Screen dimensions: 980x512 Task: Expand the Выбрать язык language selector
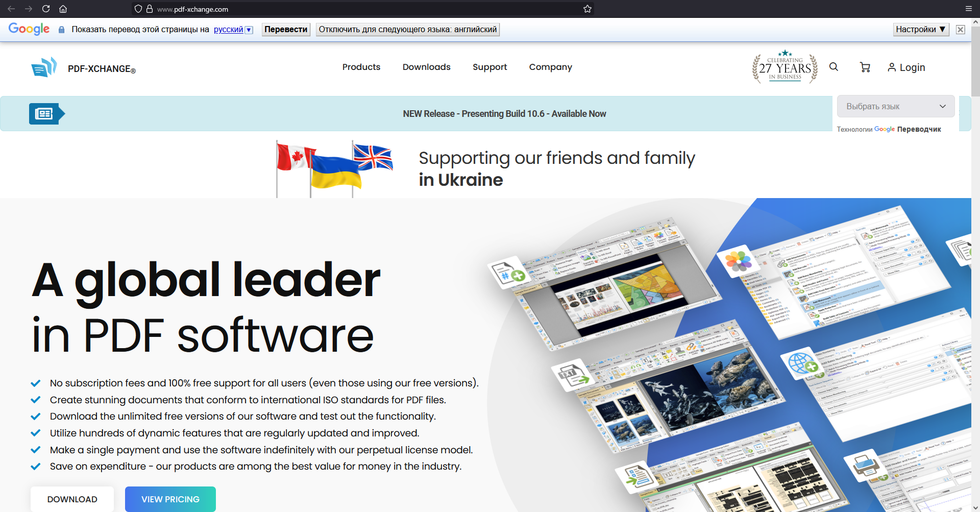(x=896, y=106)
